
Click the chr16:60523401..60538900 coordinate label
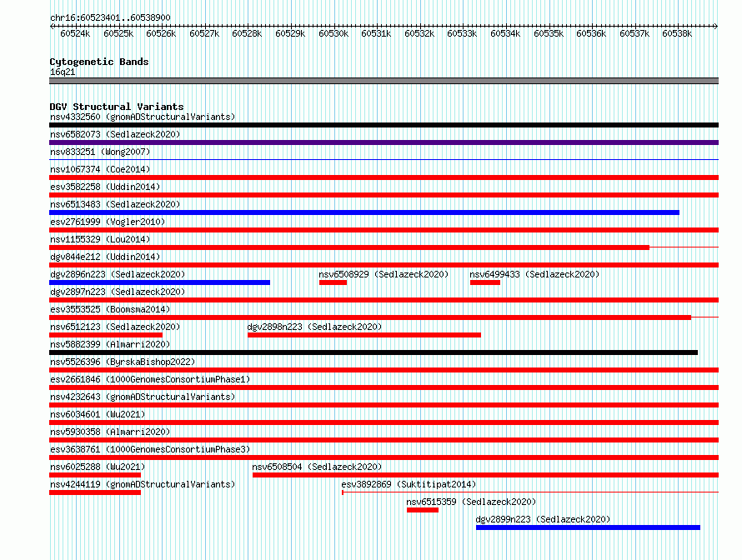[x=110, y=18]
